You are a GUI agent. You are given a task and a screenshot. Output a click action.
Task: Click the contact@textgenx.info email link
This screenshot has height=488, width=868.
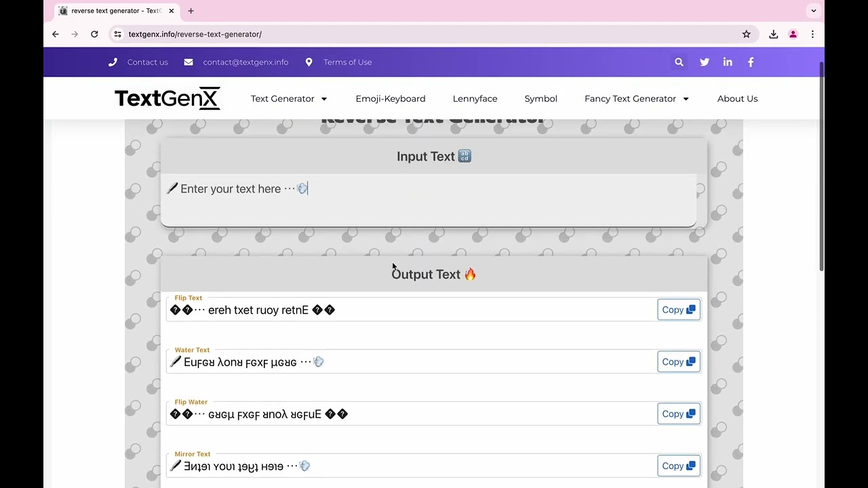click(x=245, y=62)
